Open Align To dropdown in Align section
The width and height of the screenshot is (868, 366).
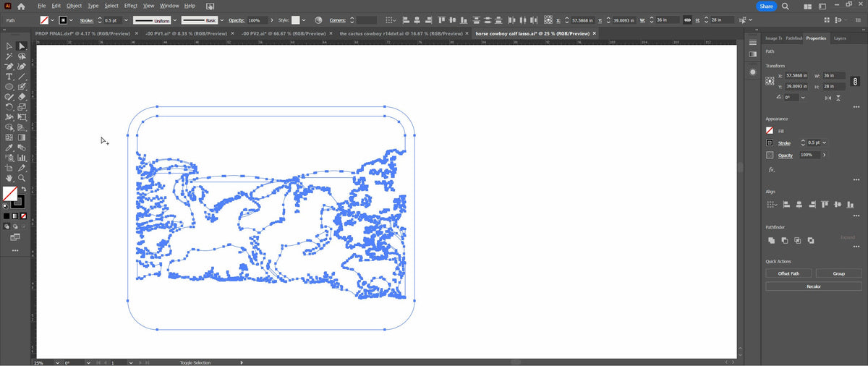point(772,204)
